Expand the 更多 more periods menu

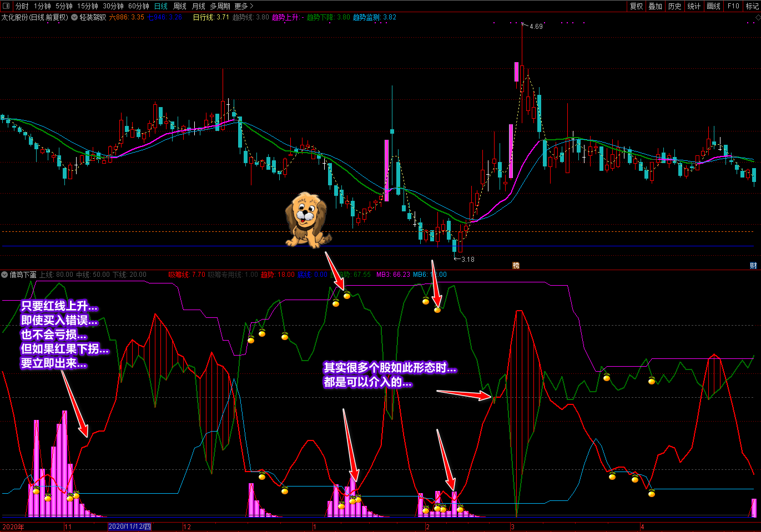[x=244, y=6]
